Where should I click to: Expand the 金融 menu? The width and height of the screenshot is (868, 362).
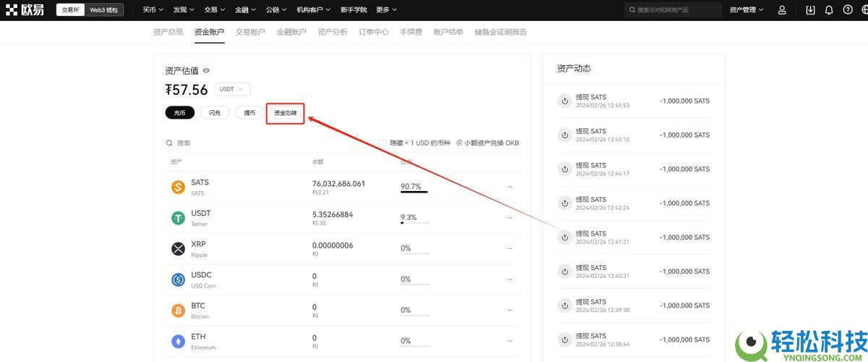click(x=244, y=10)
